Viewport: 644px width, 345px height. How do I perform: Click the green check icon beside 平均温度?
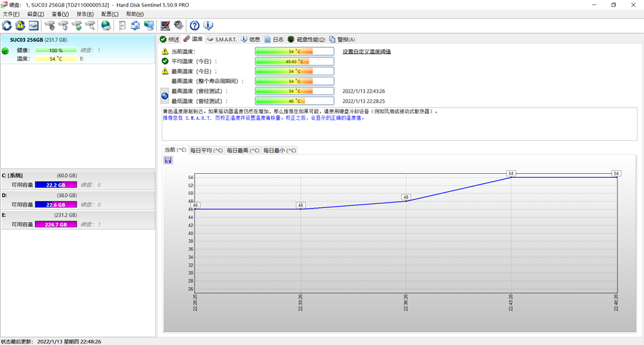[x=165, y=61]
